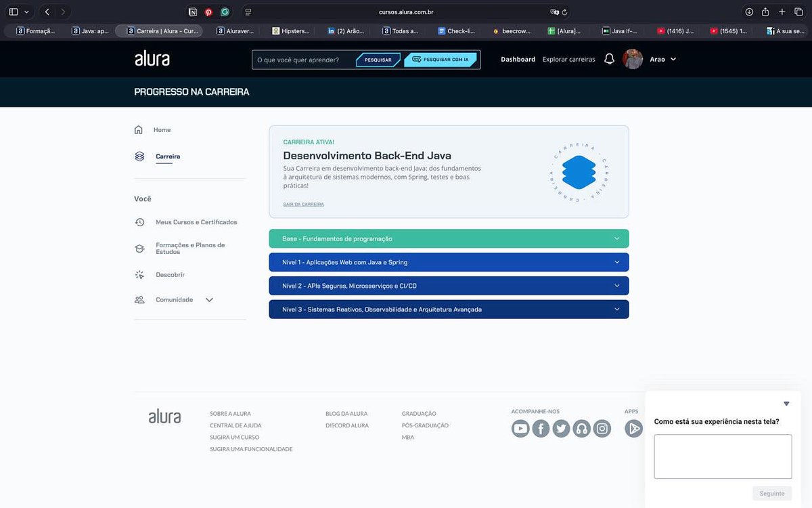
Task: Click the Meus Cursos history icon
Action: [x=139, y=222]
